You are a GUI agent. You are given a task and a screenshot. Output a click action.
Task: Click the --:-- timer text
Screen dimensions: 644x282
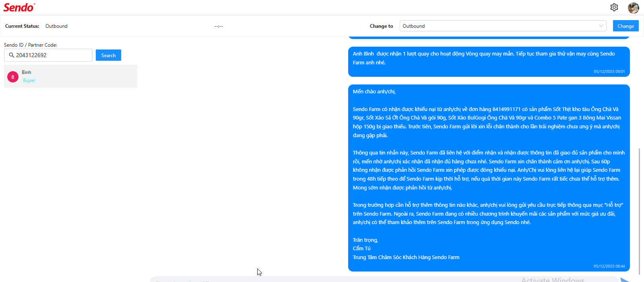[x=219, y=26]
